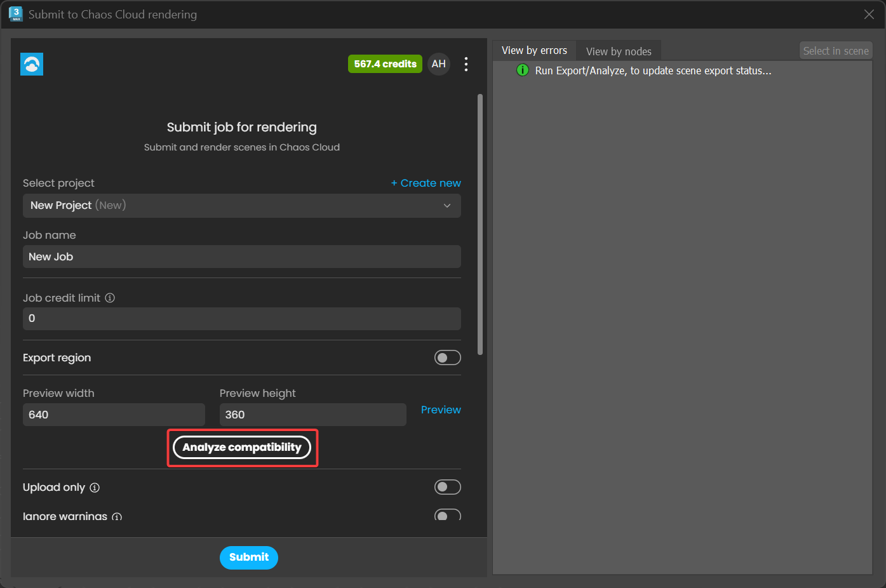Click the info icon beside Job credit limit
This screenshot has width=886, height=588.
coord(110,297)
